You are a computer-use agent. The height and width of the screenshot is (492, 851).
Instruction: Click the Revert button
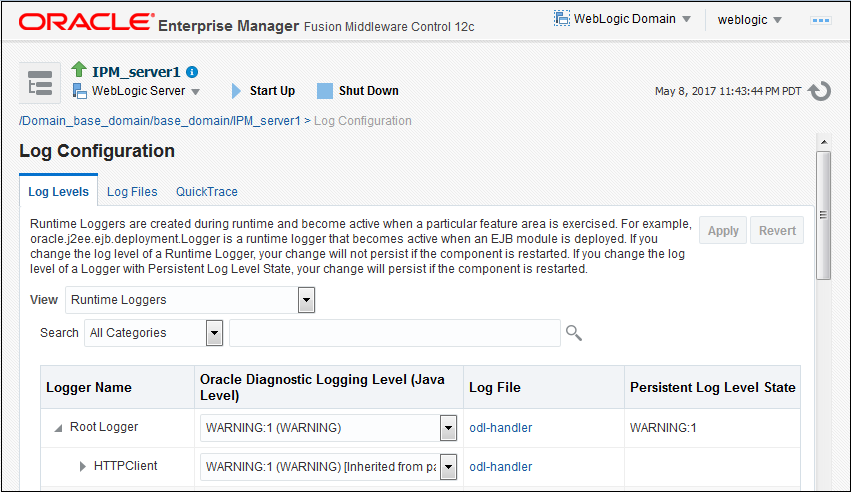(777, 231)
